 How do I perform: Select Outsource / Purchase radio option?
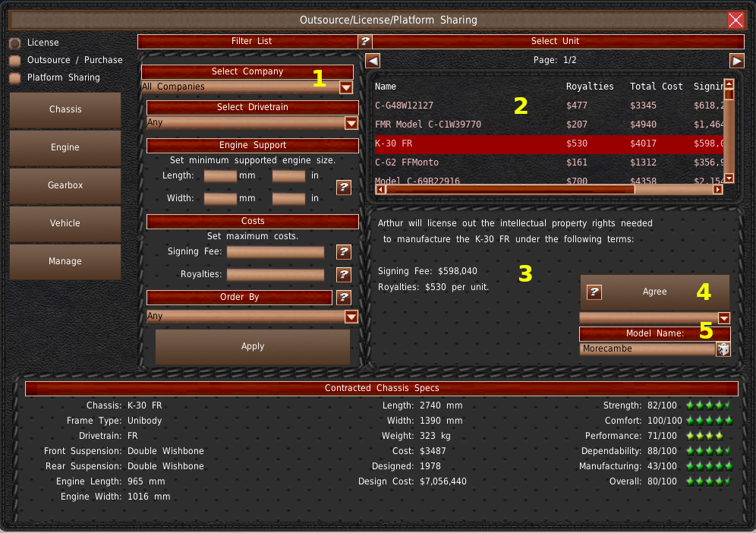14,60
